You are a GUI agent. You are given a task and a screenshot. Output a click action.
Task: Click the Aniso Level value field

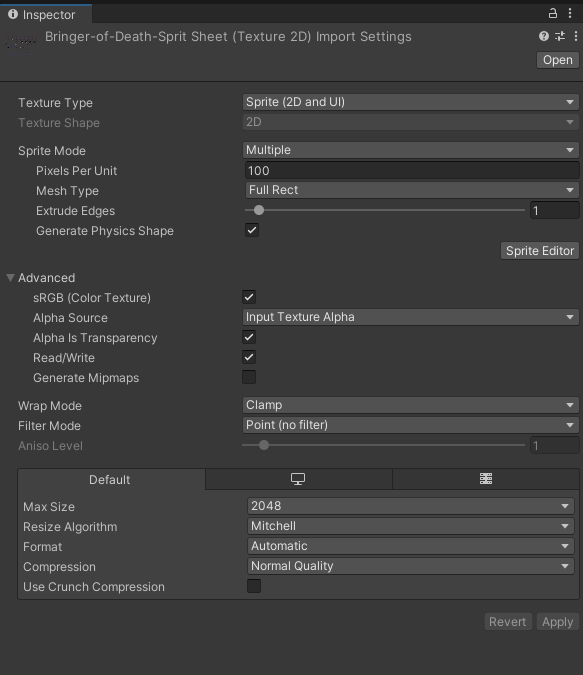tap(555, 445)
